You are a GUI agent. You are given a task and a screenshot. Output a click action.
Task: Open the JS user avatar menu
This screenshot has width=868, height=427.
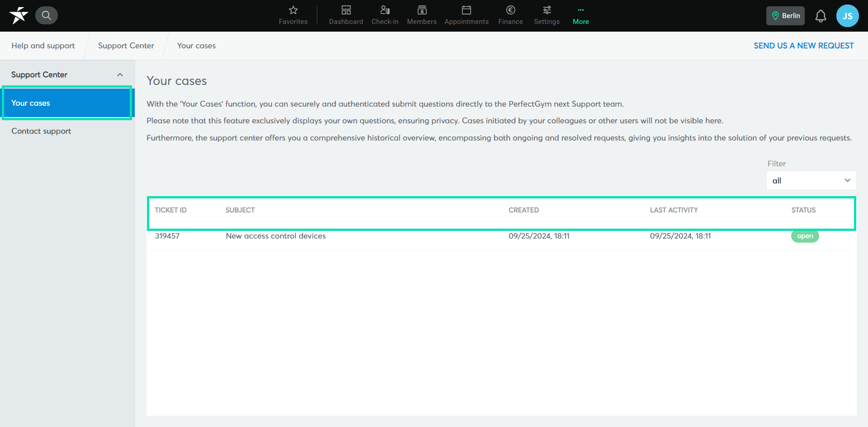[847, 16]
